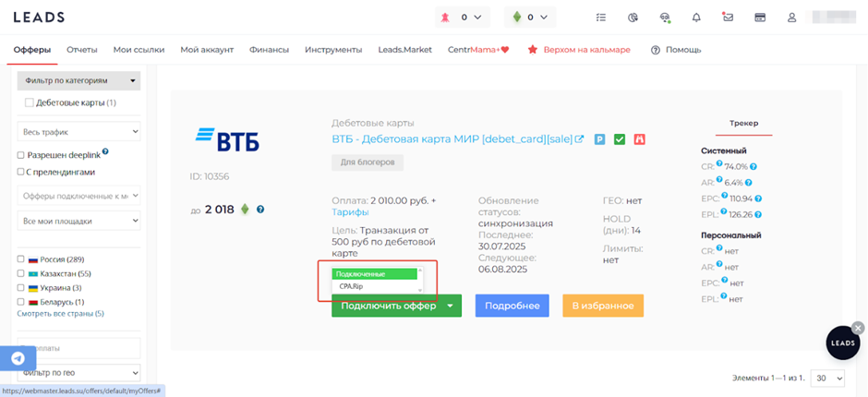Screen dimensions: 868x397
Task: Open the Все мои площадки dropdown
Action: pos(79,221)
